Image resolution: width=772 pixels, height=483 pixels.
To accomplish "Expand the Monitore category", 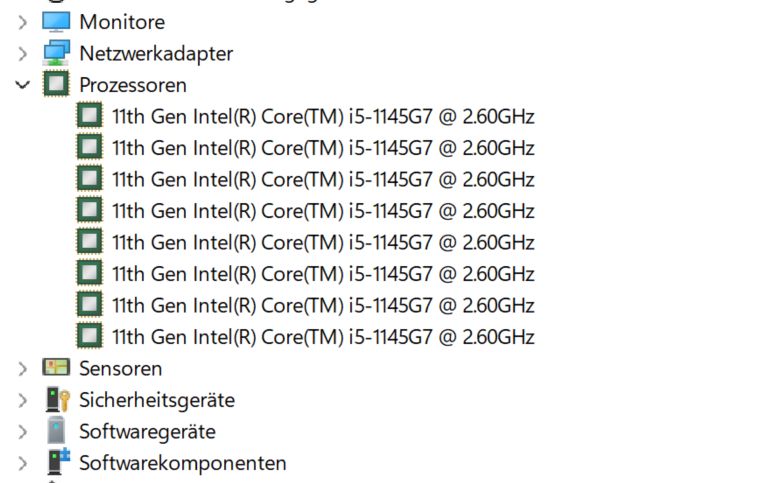I will pos(23,21).
